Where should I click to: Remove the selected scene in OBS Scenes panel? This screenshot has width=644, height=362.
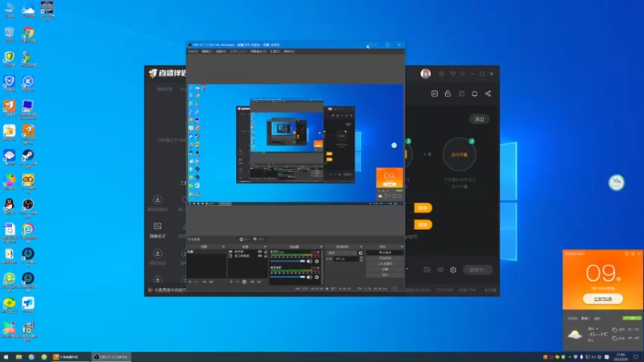click(x=196, y=282)
